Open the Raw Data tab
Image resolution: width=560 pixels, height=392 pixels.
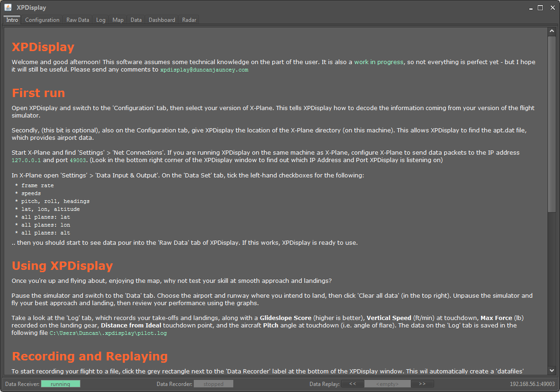tap(78, 20)
